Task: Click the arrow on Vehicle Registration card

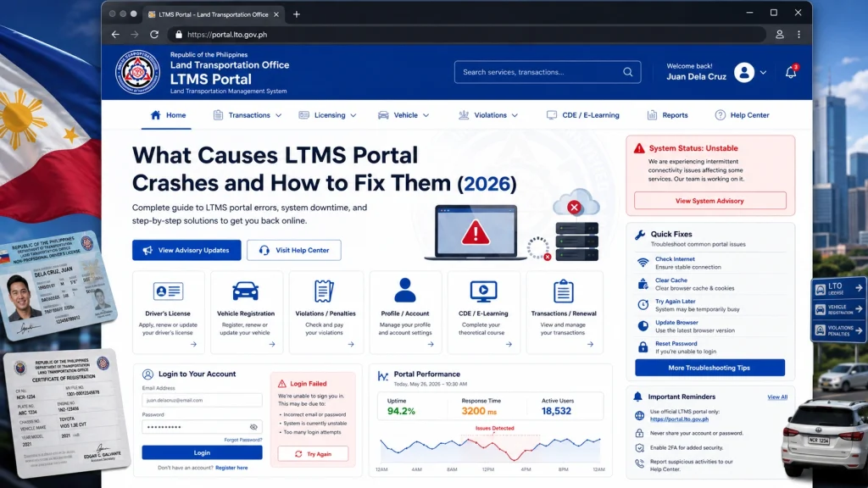Action: coord(272,344)
